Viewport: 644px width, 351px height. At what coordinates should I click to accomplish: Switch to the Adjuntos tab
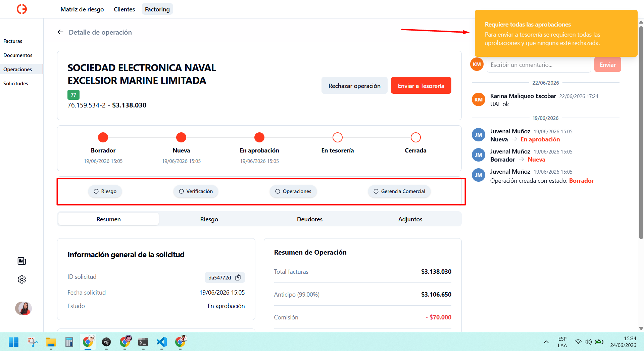tap(410, 219)
